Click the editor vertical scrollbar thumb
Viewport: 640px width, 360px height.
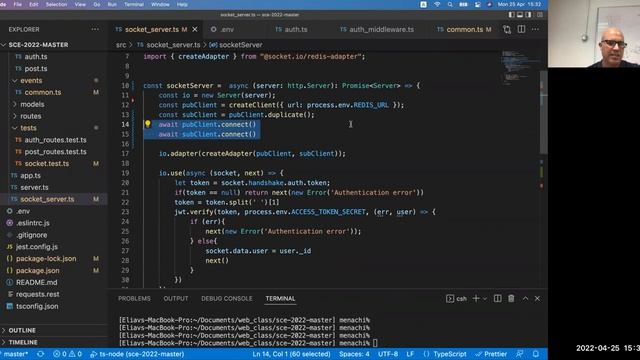pyautogui.click(x=543, y=112)
